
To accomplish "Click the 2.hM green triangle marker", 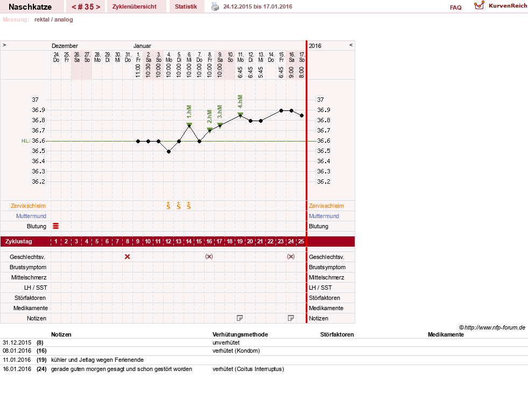I will coord(209,130).
